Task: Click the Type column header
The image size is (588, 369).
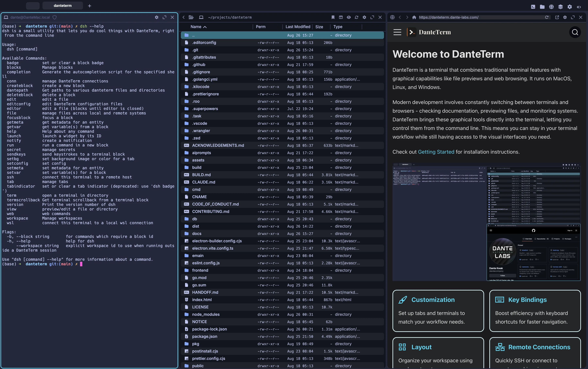Action: pyautogui.click(x=338, y=27)
